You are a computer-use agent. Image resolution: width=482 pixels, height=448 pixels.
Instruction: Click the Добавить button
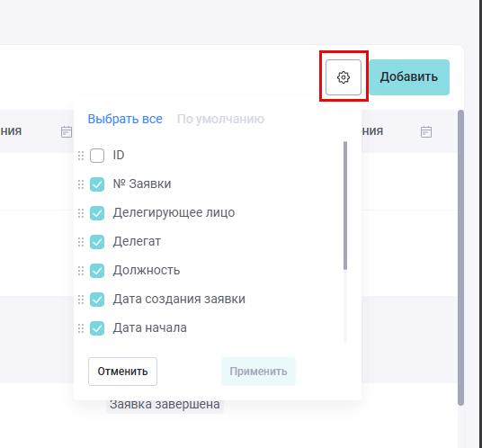pyautogui.click(x=409, y=77)
